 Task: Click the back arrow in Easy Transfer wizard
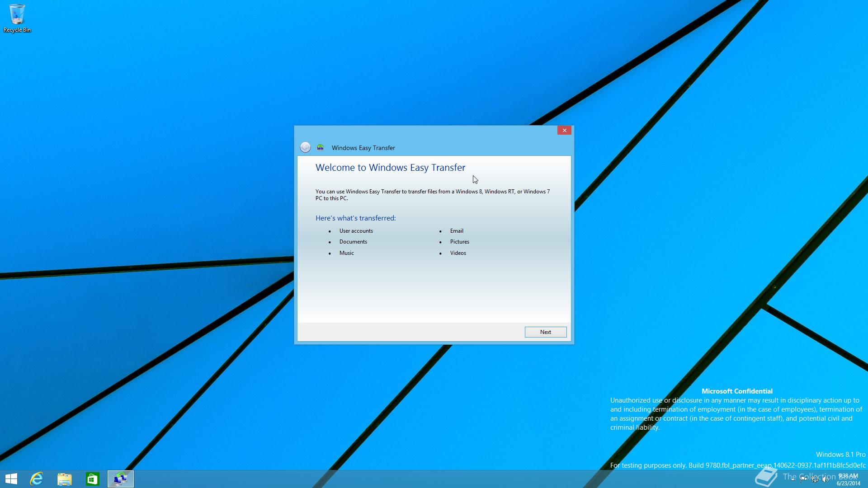pos(305,147)
